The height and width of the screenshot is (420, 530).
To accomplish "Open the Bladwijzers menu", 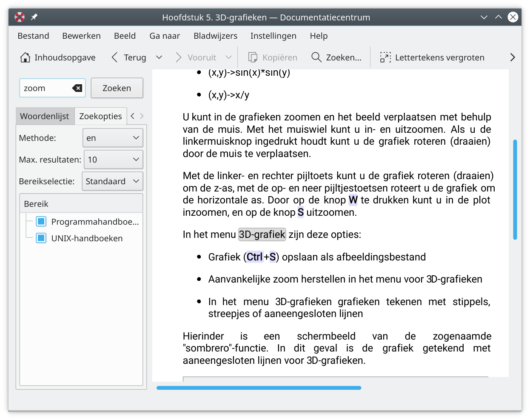I will (216, 36).
